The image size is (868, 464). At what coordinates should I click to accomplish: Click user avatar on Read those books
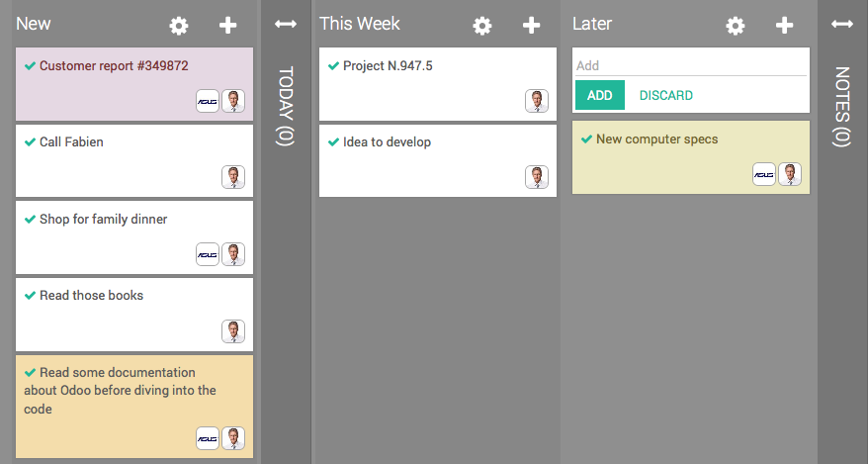pos(233,330)
